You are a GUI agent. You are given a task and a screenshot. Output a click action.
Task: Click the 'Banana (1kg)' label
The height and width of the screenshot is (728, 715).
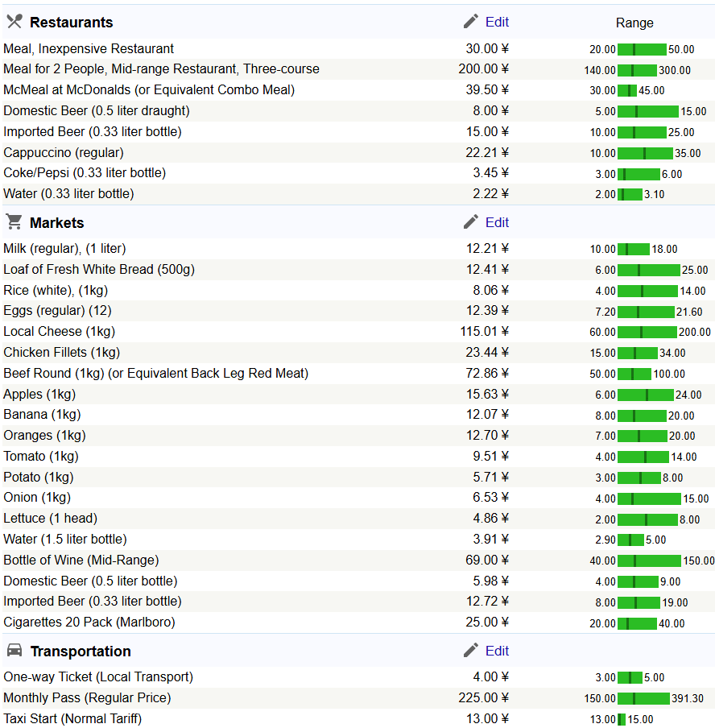coord(42,415)
